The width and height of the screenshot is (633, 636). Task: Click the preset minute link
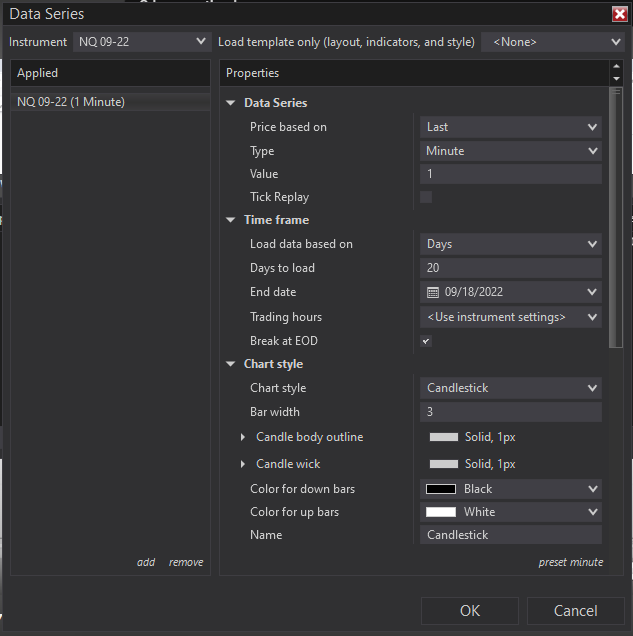[x=570, y=562]
